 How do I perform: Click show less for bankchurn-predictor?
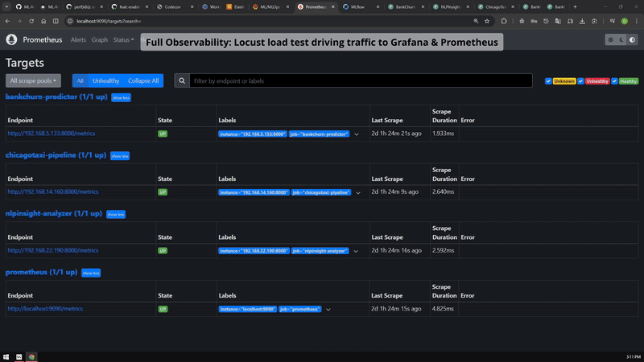tap(122, 97)
